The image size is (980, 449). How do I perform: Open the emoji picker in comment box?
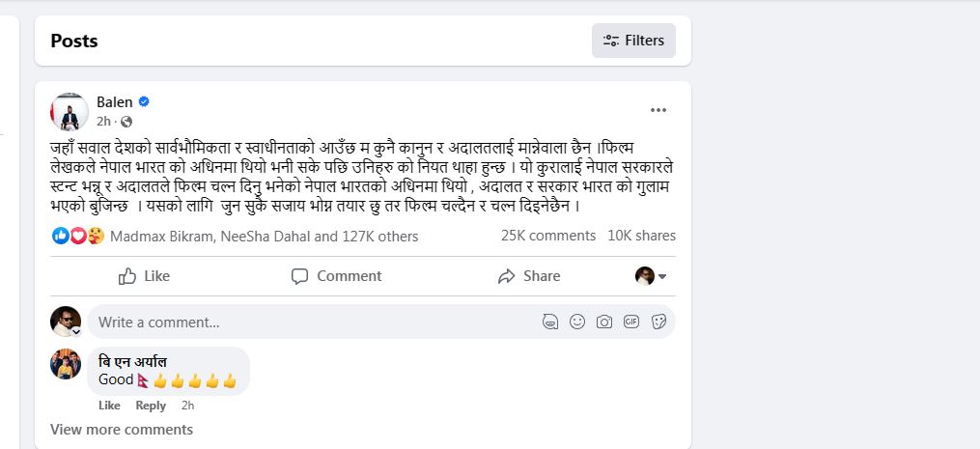(x=577, y=322)
